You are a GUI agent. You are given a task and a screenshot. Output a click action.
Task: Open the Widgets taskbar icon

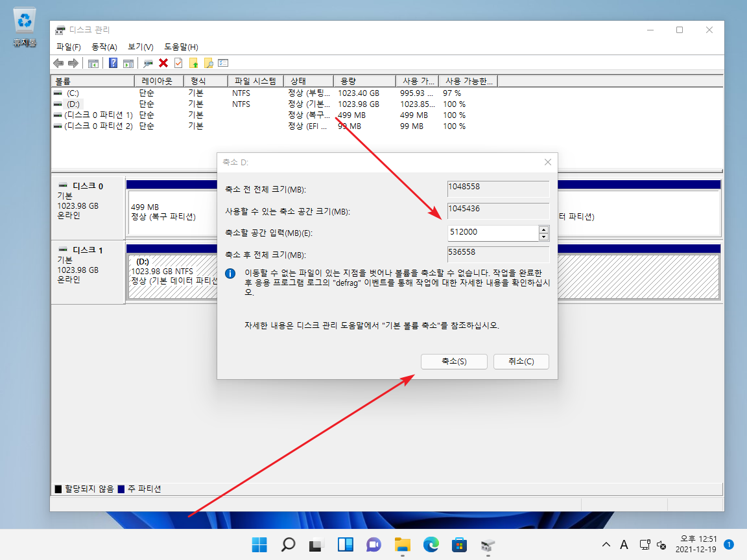(345, 544)
